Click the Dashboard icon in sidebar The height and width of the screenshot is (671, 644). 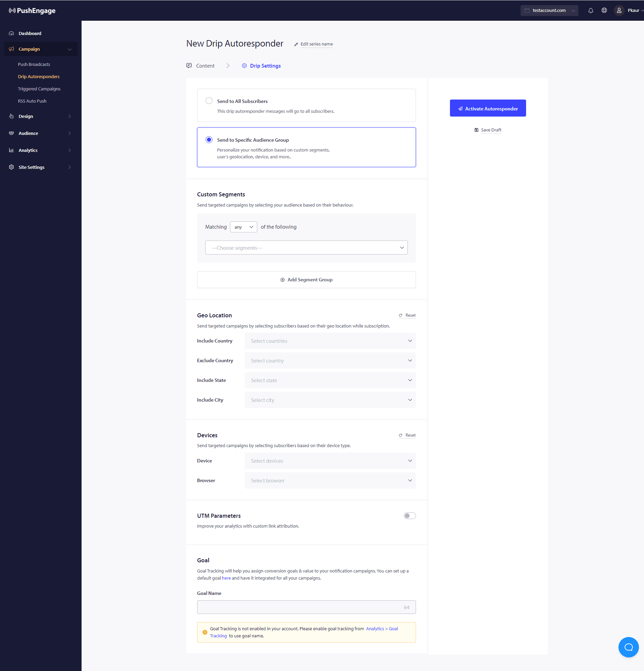(x=12, y=34)
